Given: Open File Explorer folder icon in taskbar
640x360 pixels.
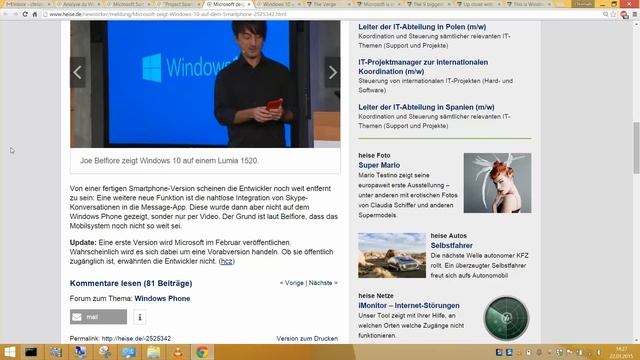Looking at the screenshot, I should click(x=153, y=352).
